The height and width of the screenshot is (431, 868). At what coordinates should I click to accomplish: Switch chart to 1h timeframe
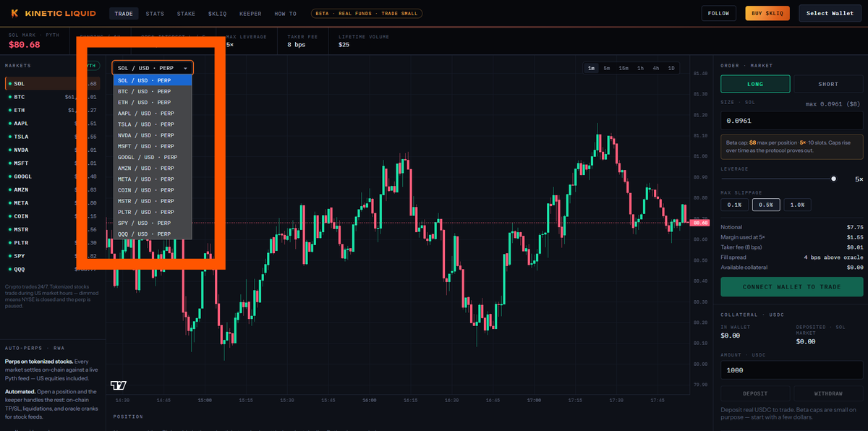click(x=640, y=68)
